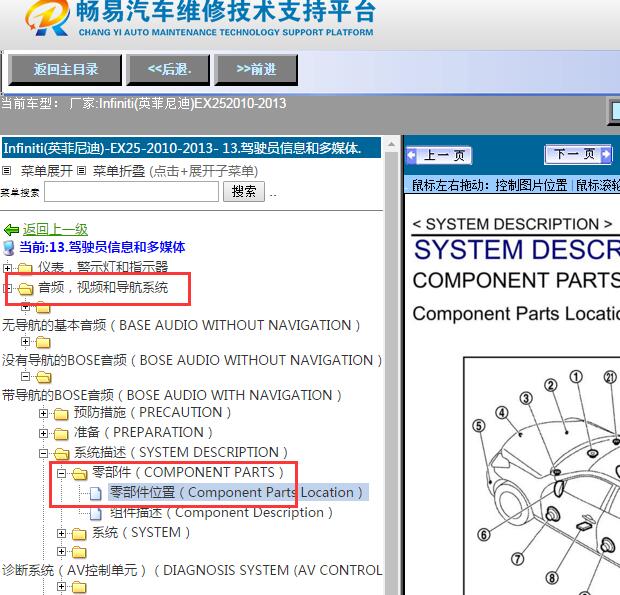Click the tree panel vertical scrollbar track
The image size is (620, 595).
tap(391, 372)
